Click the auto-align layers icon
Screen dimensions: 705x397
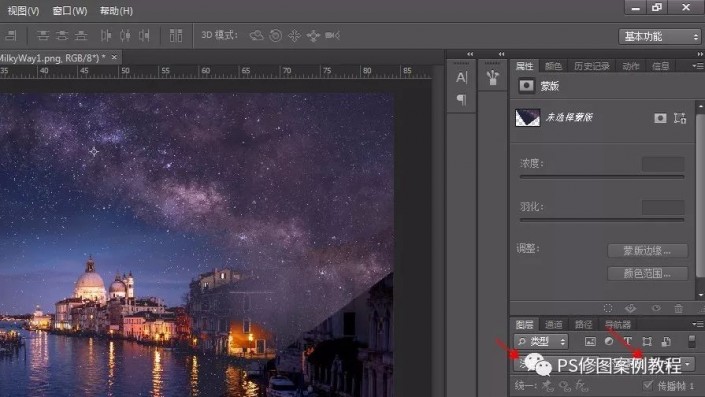point(176,35)
